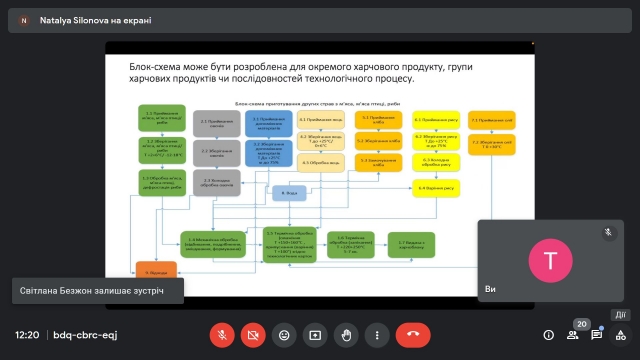Turn on the camera

tap(253, 335)
